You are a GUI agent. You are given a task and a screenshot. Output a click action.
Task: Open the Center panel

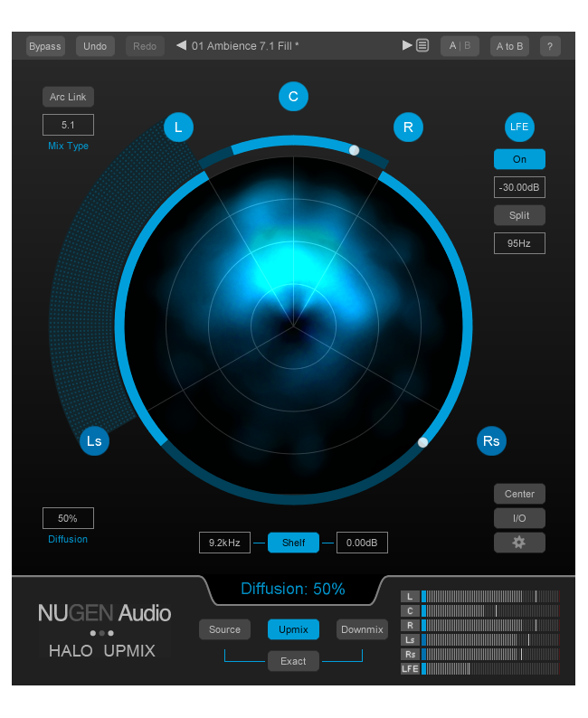point(519,494)
